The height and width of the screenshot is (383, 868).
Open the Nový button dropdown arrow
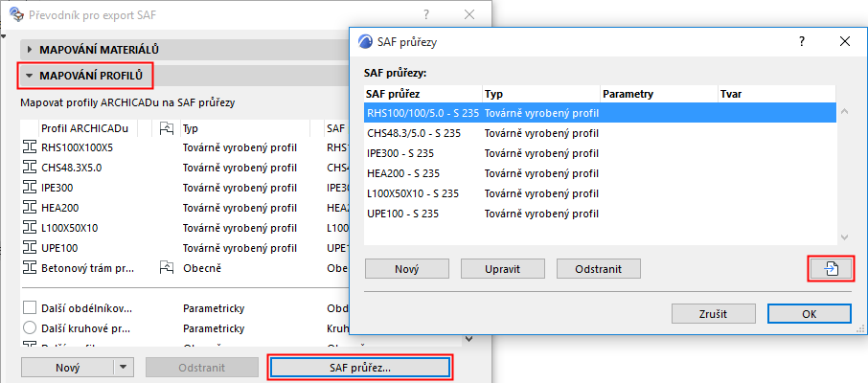pyautogui.click(x=123, y=367)
